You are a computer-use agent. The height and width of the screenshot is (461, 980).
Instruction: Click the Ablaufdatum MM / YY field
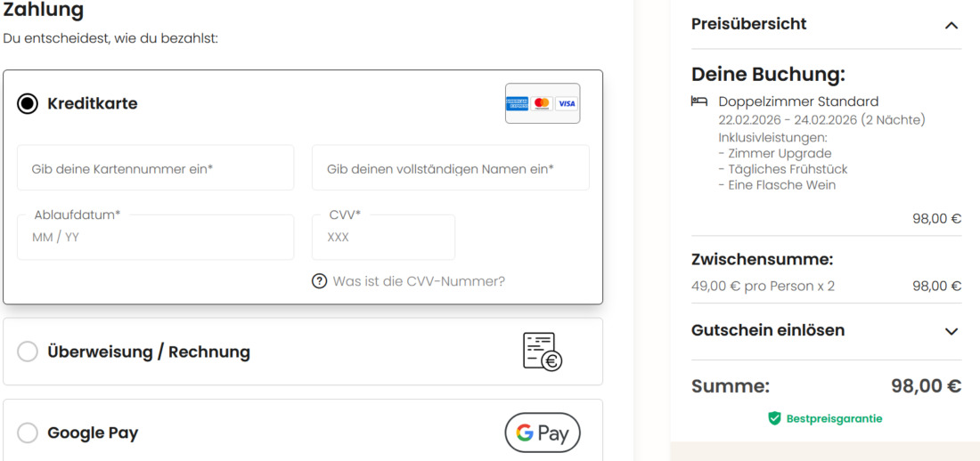[x=155, y=238]
